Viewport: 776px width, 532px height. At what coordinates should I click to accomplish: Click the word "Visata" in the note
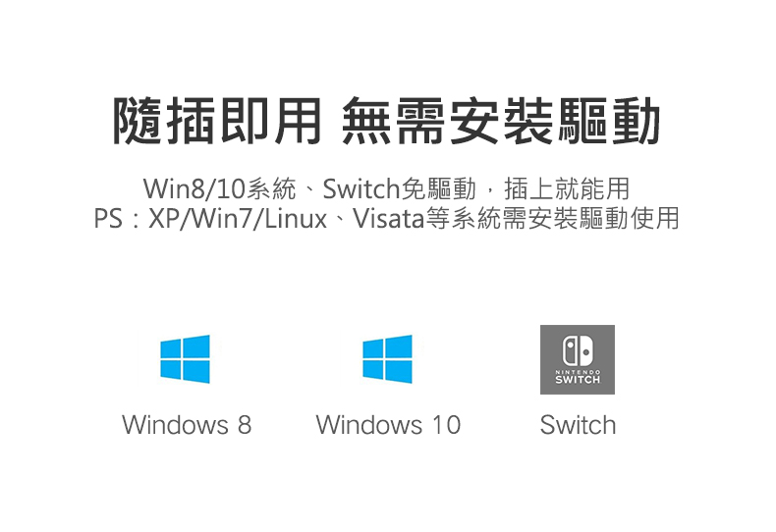click(389, 219)
